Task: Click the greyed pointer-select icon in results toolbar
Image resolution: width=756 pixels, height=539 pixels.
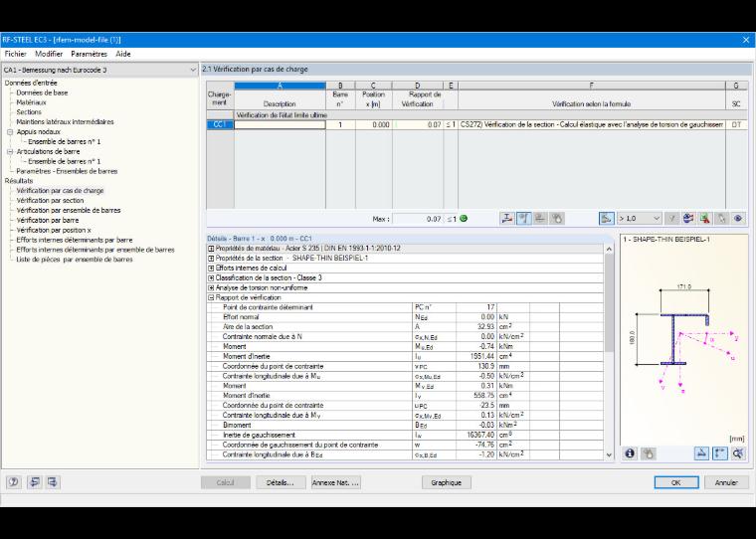Action: click(721, 219)
